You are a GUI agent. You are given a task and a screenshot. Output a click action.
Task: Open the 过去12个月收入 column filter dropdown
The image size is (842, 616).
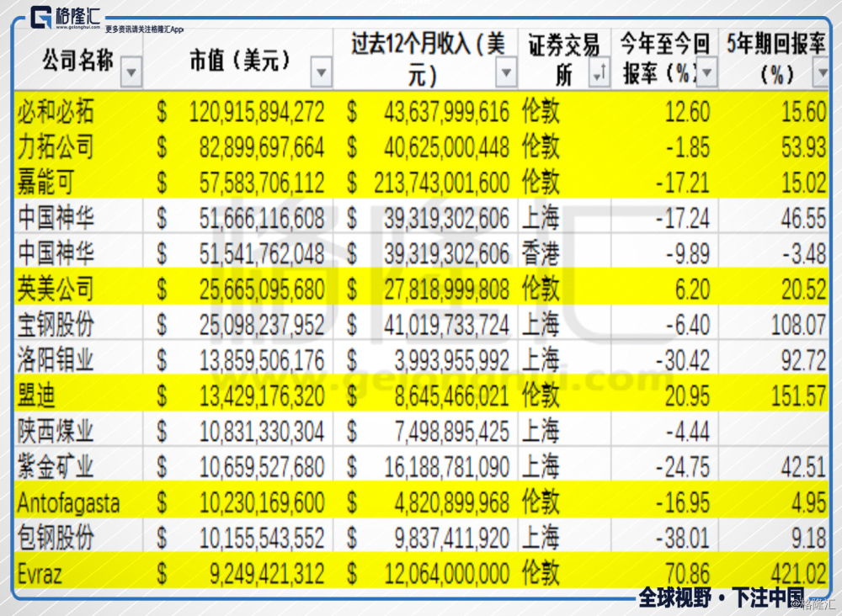coord(506,72)
